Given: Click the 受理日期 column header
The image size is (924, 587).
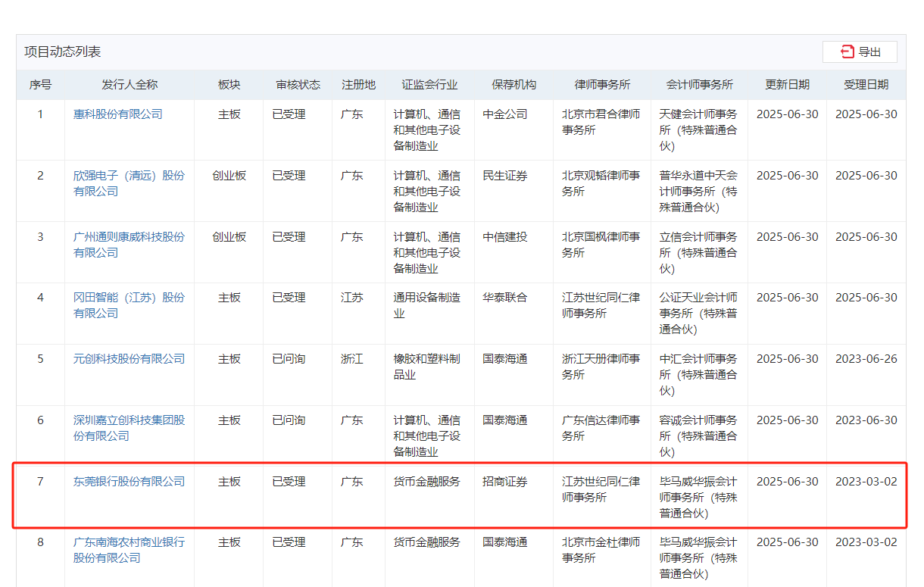Looking at the screenshot, I should point(866,85).
